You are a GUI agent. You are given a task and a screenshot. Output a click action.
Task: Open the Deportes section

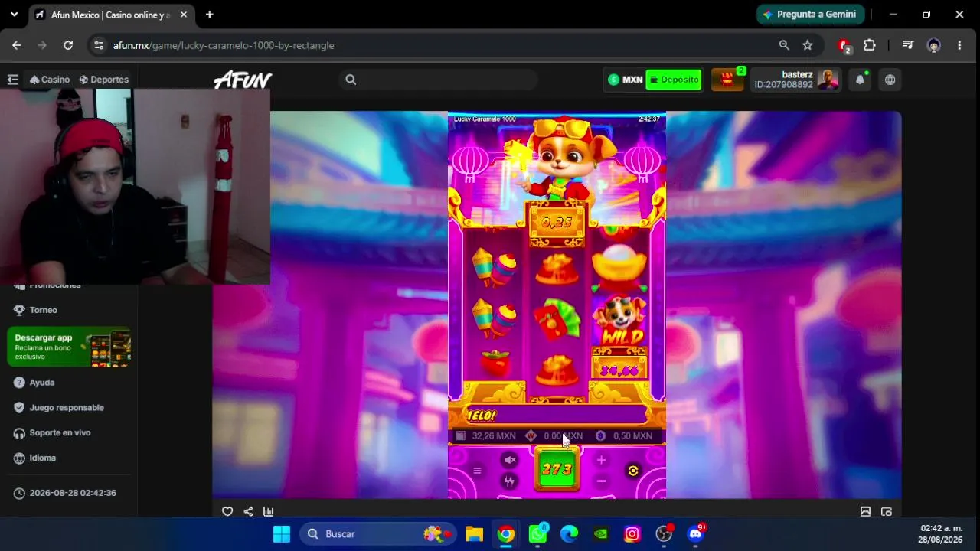coord(104,80)
